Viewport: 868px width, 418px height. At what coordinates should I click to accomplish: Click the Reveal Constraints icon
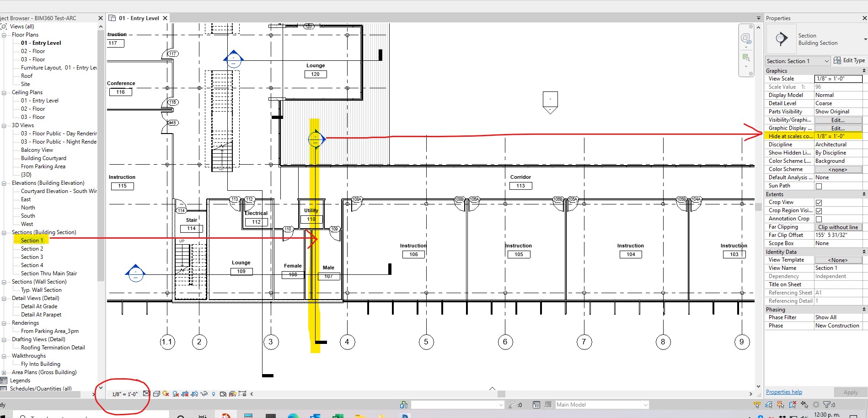point(242,393)
